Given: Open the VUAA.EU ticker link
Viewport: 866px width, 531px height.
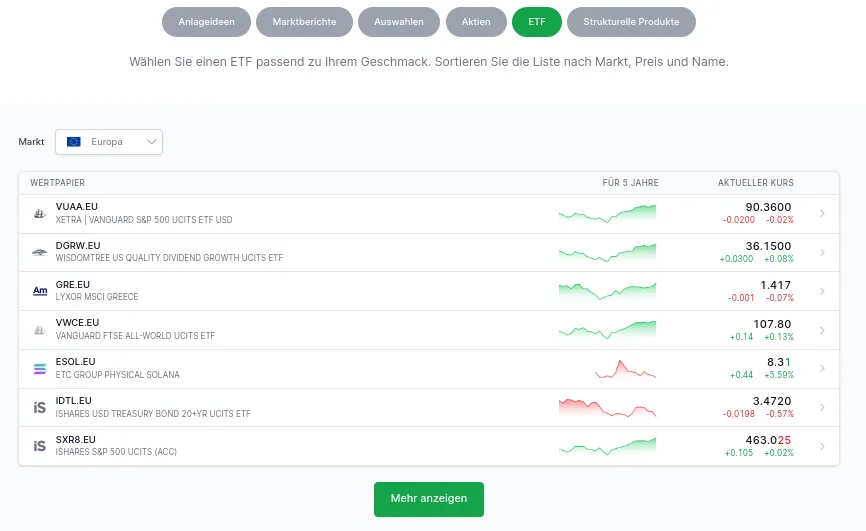Looking at the screenshot, I should (77, 207).
